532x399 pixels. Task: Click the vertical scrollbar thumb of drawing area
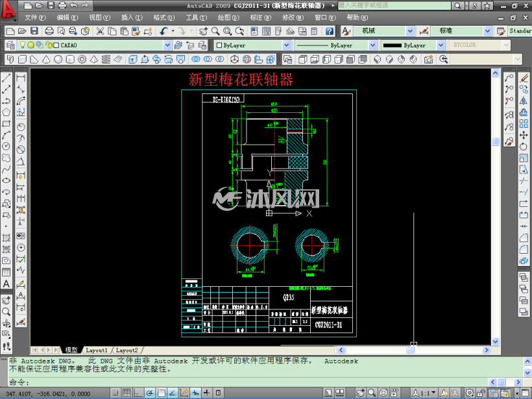coord(496,141)
